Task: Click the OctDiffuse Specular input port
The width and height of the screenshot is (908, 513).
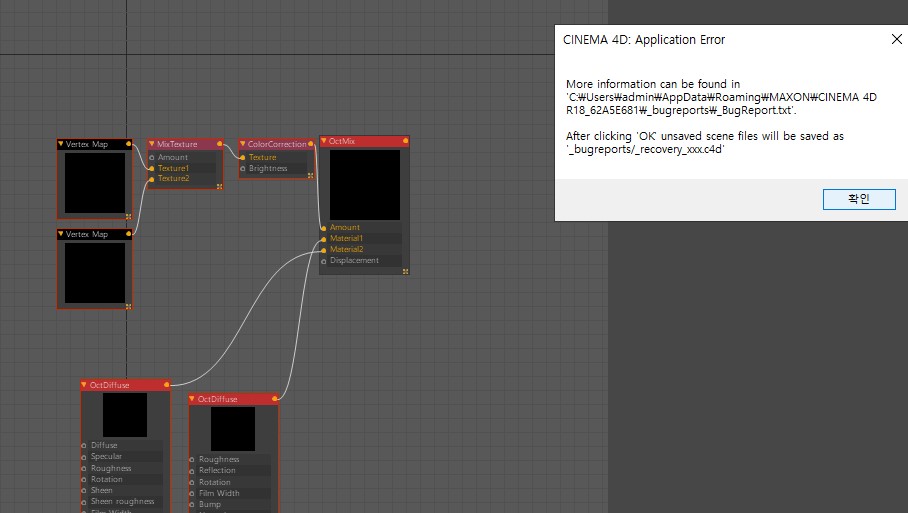Action: 84,457
